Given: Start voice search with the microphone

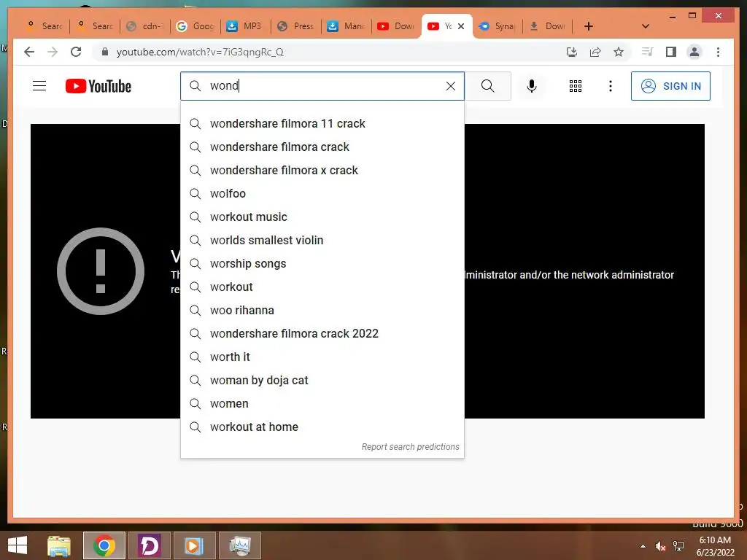Looking at the screenshot, I should (532, 86).
